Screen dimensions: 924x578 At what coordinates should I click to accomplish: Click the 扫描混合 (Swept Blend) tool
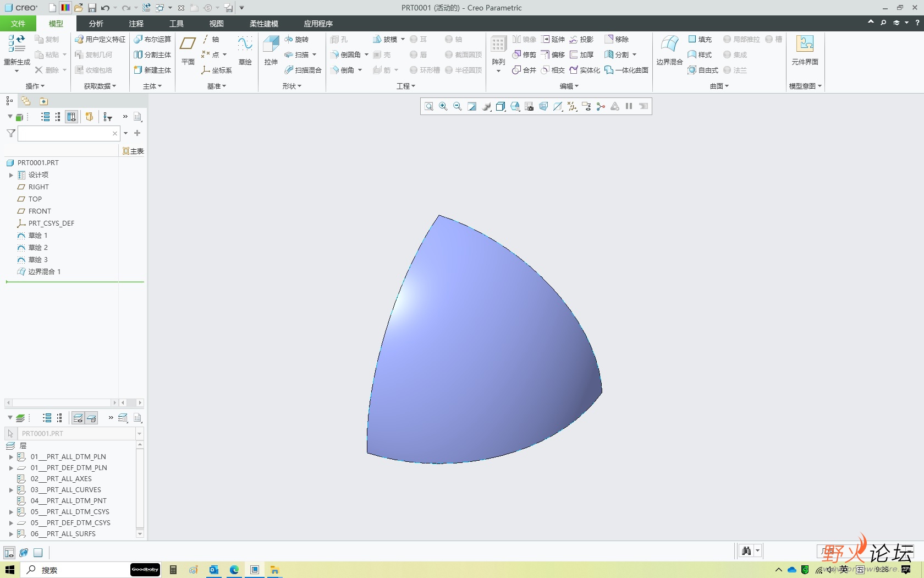point(303,70)
